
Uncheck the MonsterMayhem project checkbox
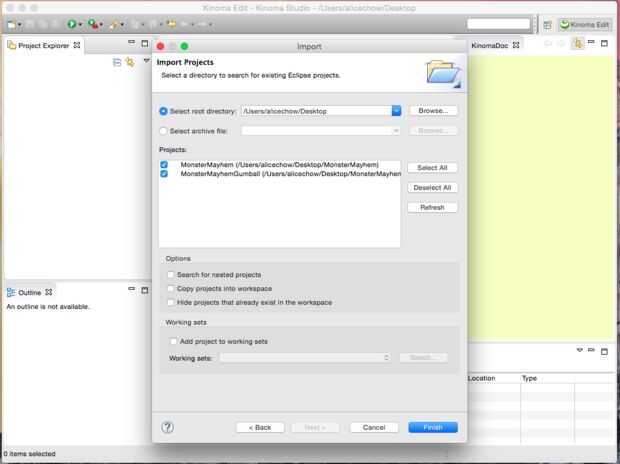(x=164, y=165)
